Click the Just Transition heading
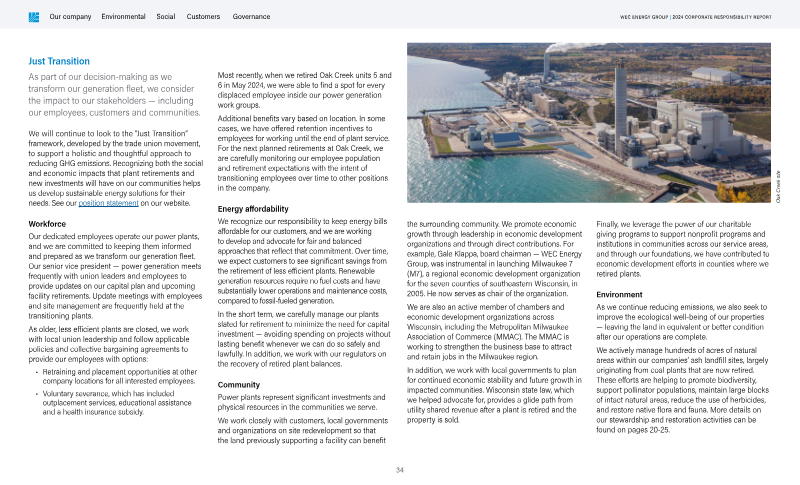 tap(66, 61)
